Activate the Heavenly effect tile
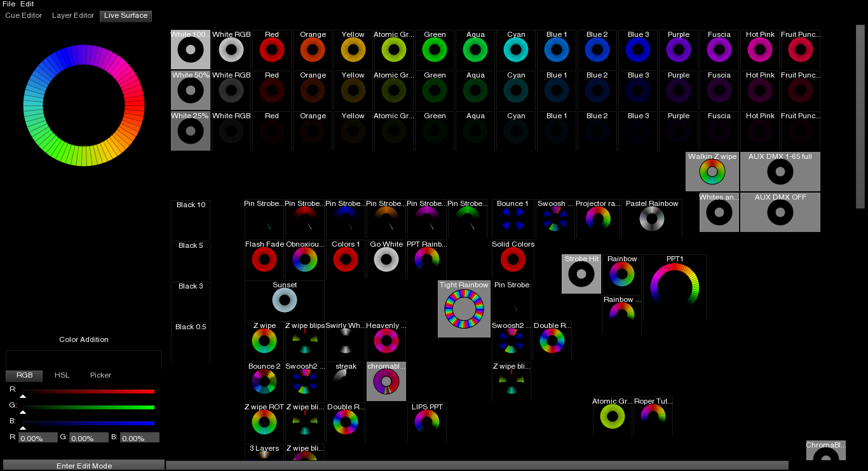 (x=386, y=341)
